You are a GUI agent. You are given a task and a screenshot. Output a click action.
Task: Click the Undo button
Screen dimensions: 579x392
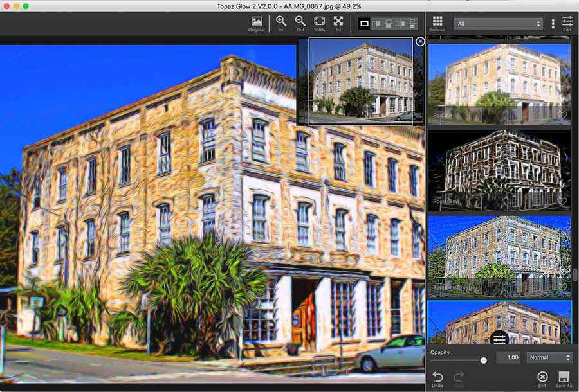tap(437, 379)
